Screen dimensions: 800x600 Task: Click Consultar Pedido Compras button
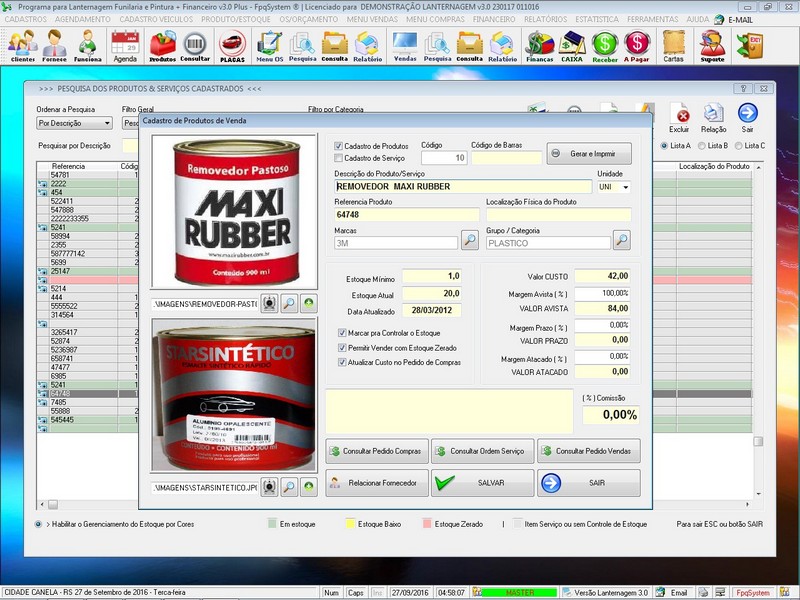pos(377,451)
